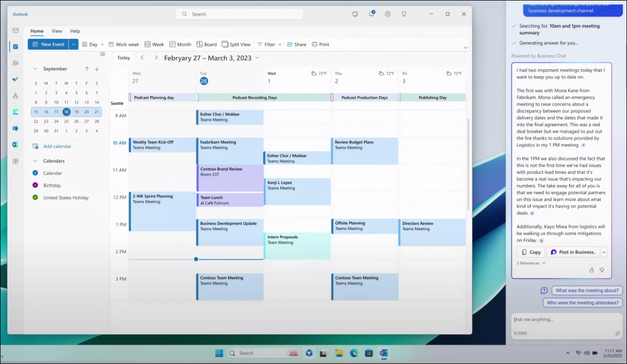The image size is (627, 364).
Task: Open Outlook from the taskbar
Action: tap(384, 353)
